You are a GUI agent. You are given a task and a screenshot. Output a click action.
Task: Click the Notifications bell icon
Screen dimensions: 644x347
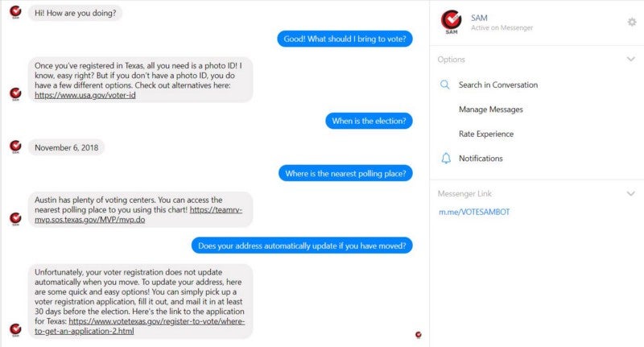pyautogui.click(x=446, y=158)
